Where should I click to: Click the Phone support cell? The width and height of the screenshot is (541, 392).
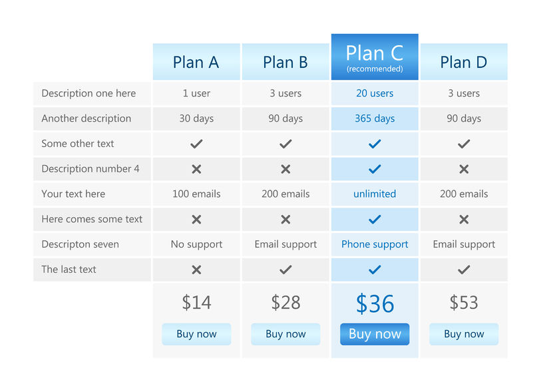(x=375, y=244)
